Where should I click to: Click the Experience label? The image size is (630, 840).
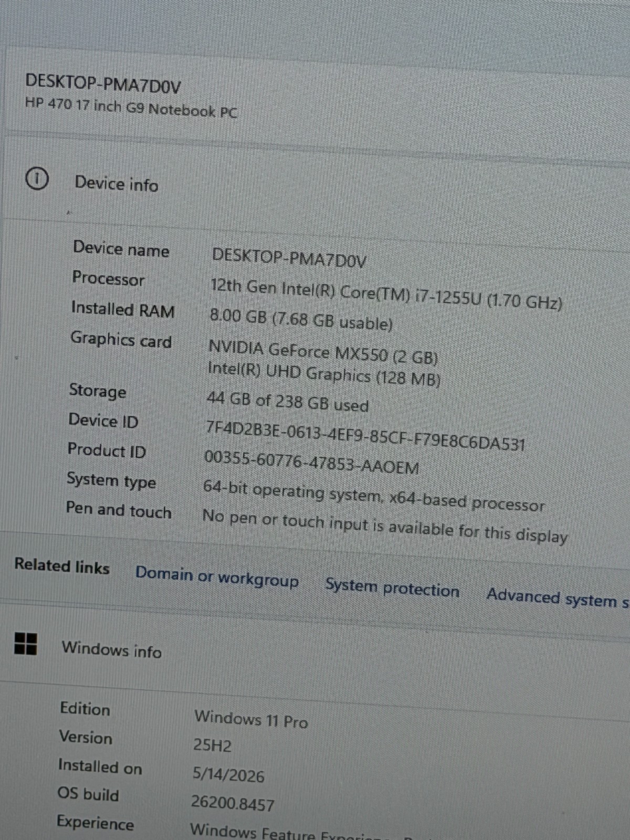pyautogui.click(x=96, y=823)
